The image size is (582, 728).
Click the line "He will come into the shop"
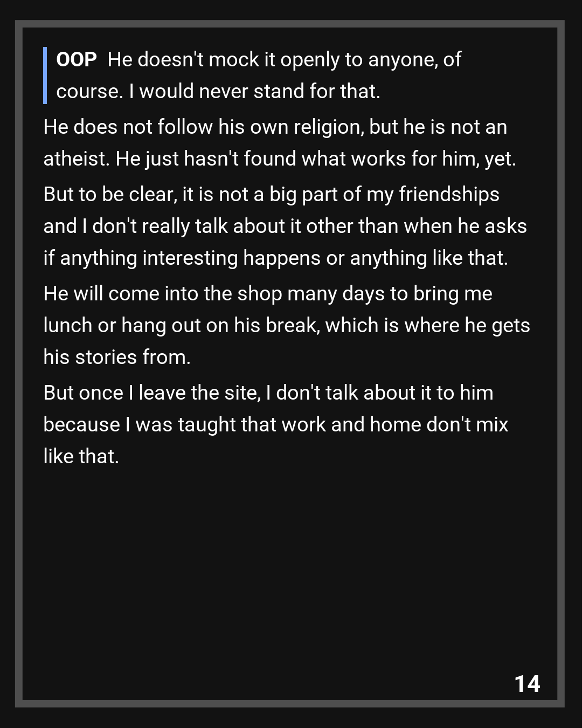[267, 293]
